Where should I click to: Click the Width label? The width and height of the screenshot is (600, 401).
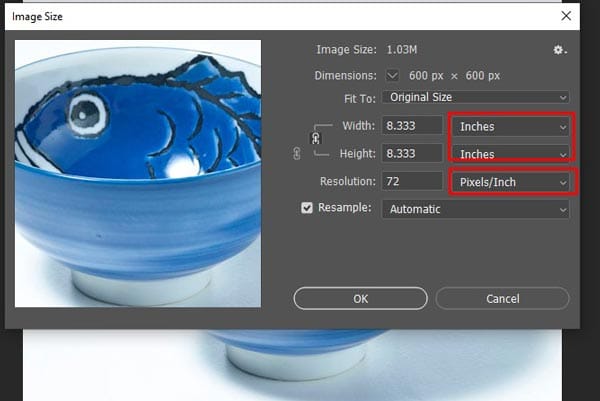coord(359,126)
